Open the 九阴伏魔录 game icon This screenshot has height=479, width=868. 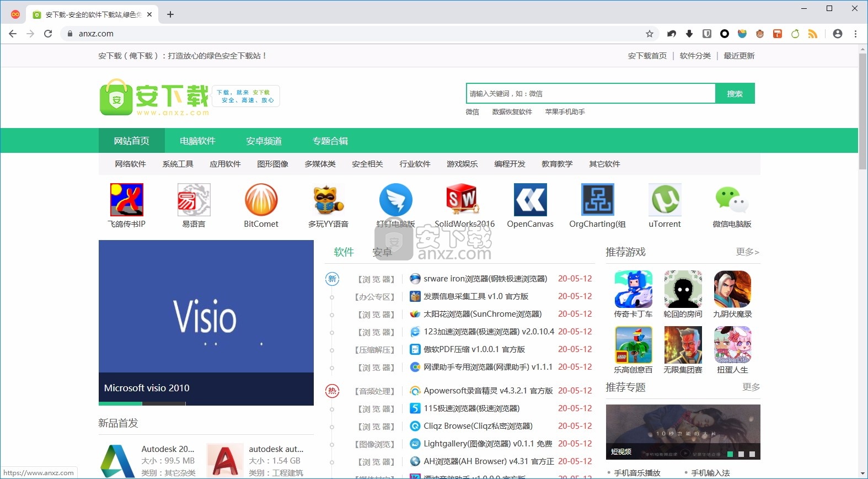(733, 289)
